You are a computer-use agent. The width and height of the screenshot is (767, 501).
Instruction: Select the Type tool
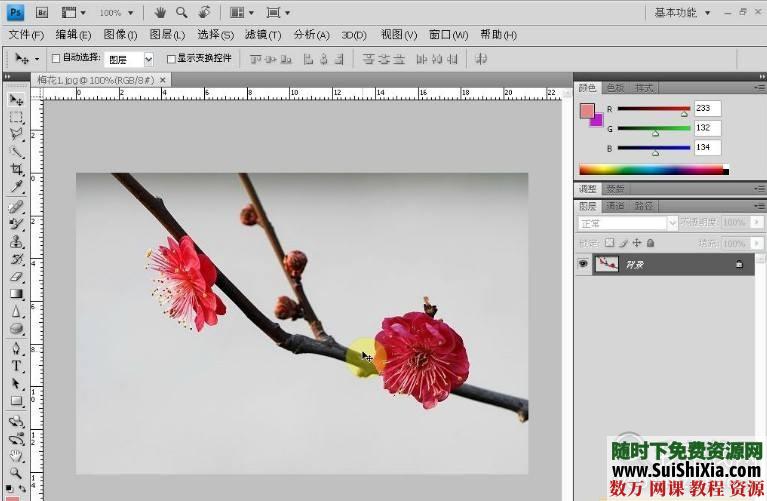pos(16,366)
